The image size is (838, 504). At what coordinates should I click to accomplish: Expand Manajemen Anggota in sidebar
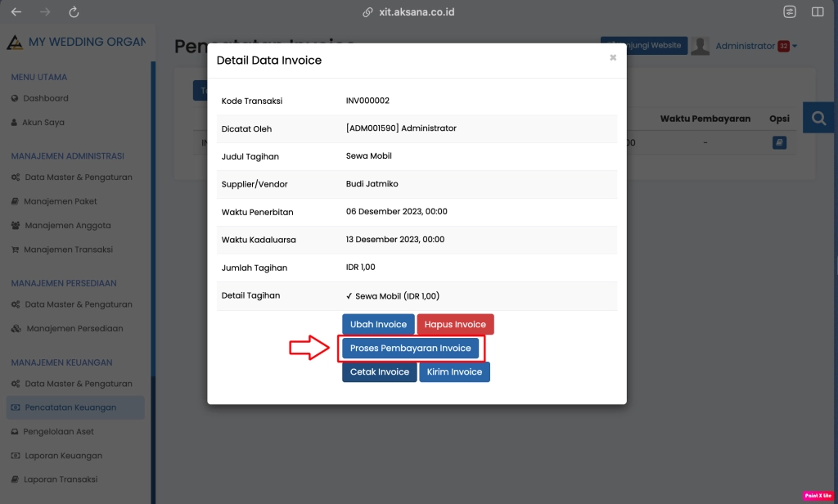[x=67, y=226]
